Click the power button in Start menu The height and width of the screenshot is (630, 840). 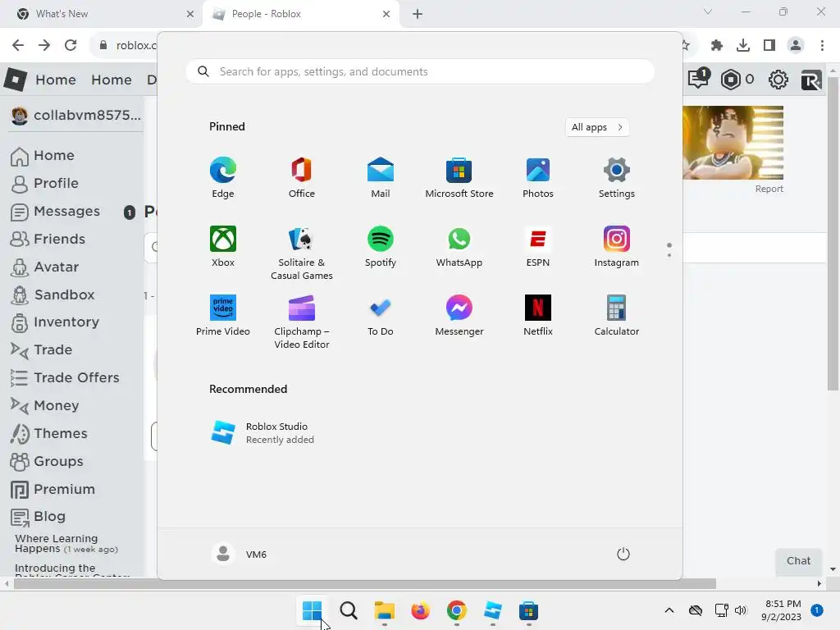pos(623,554)
